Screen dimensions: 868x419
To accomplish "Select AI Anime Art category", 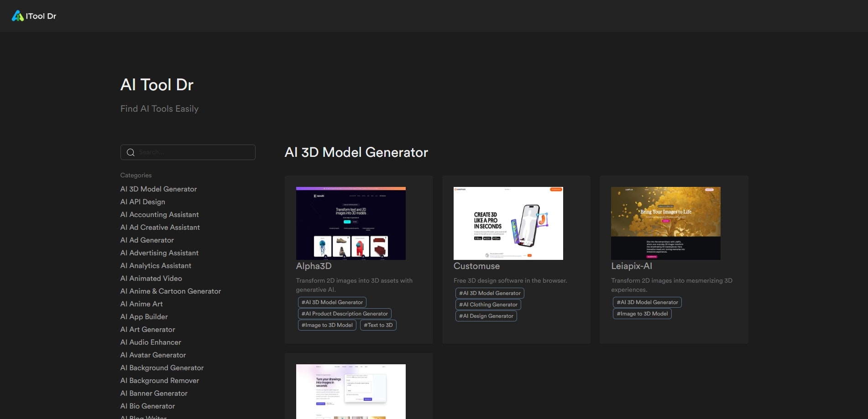I will [141, 304].
